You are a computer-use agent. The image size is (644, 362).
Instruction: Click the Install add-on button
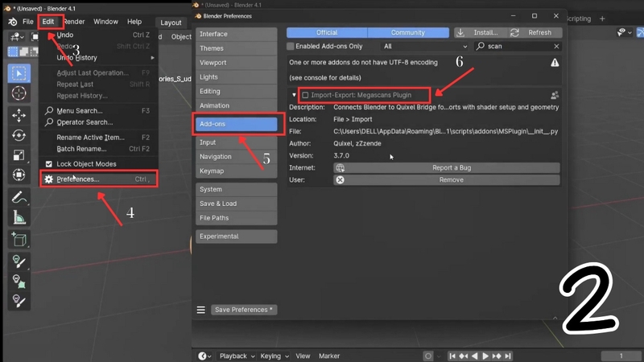click(481, 32)
